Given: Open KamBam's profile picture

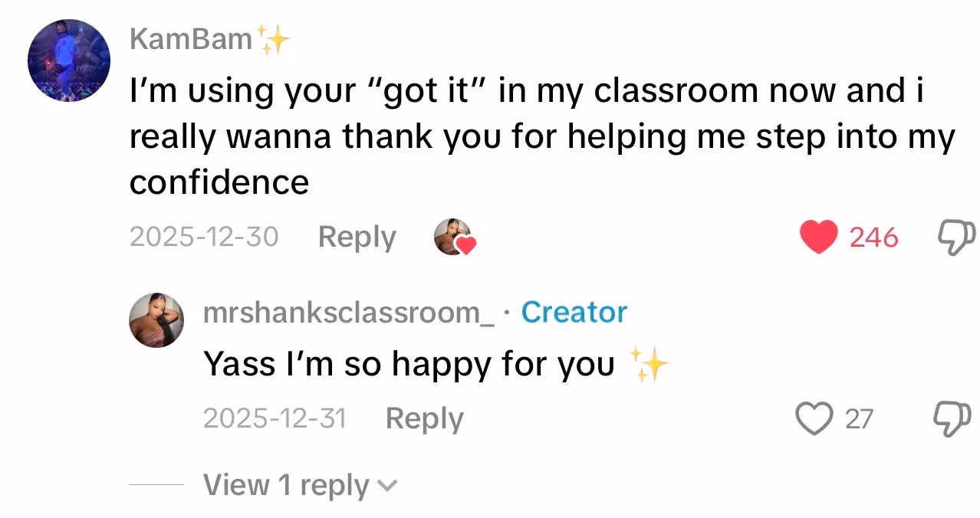Looking at the screenshot, I should pos(69,61).
